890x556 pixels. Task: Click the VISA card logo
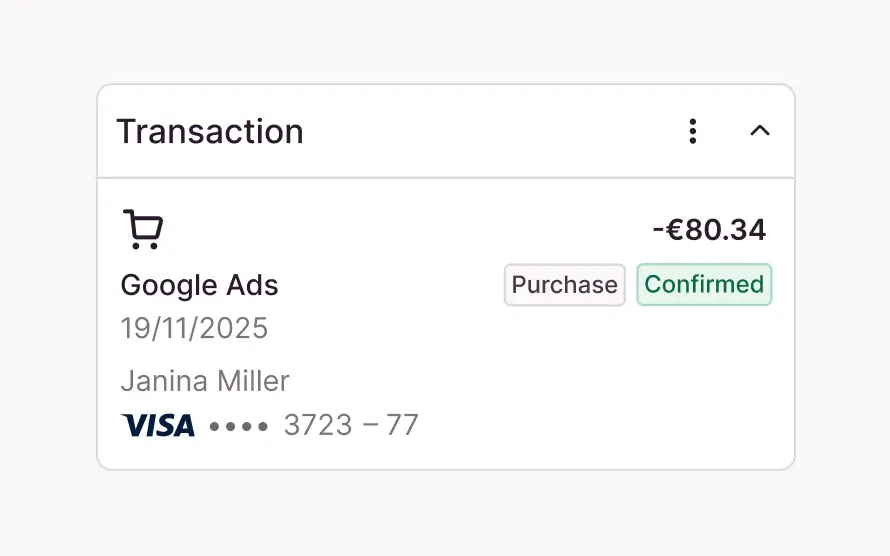(158, 426)
